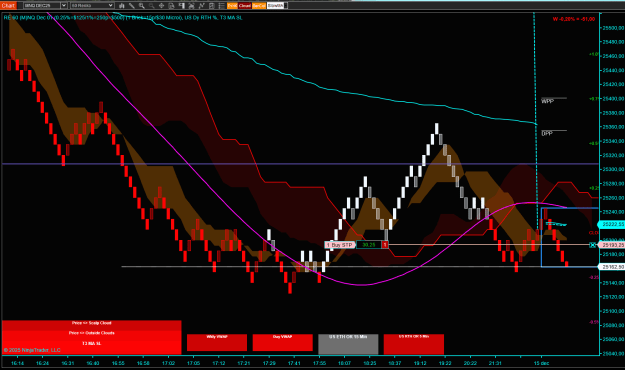Click the white toolbar button after BarCol
This screenshot has width=625, height=370.
click(276, 6)
